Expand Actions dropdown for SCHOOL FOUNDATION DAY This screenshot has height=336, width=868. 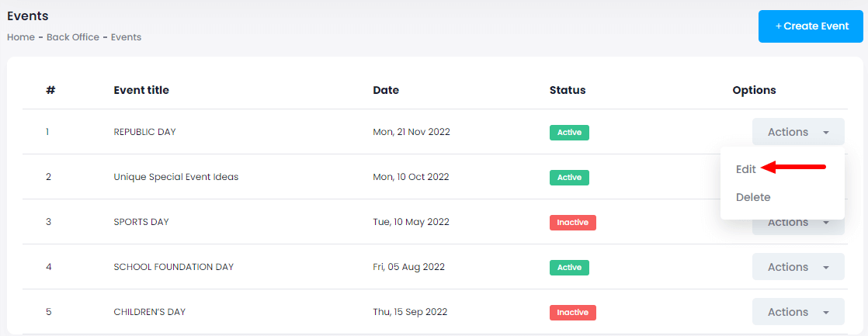coord(797,267)
